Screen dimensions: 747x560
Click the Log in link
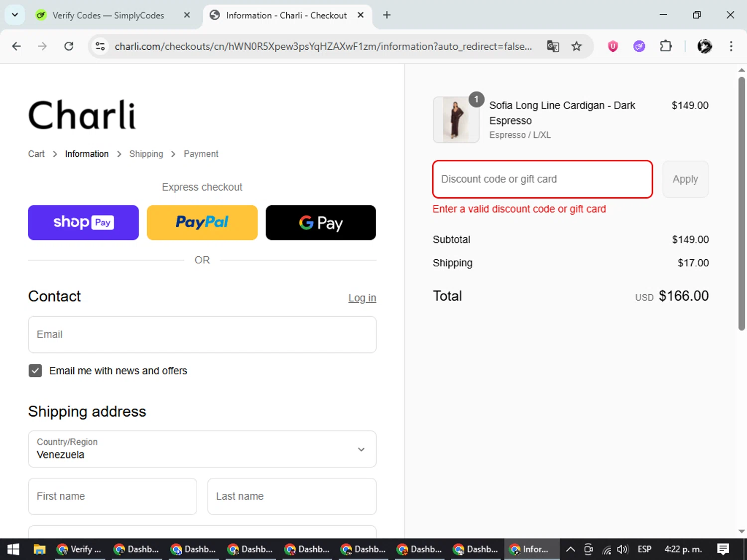pos(362,298)
